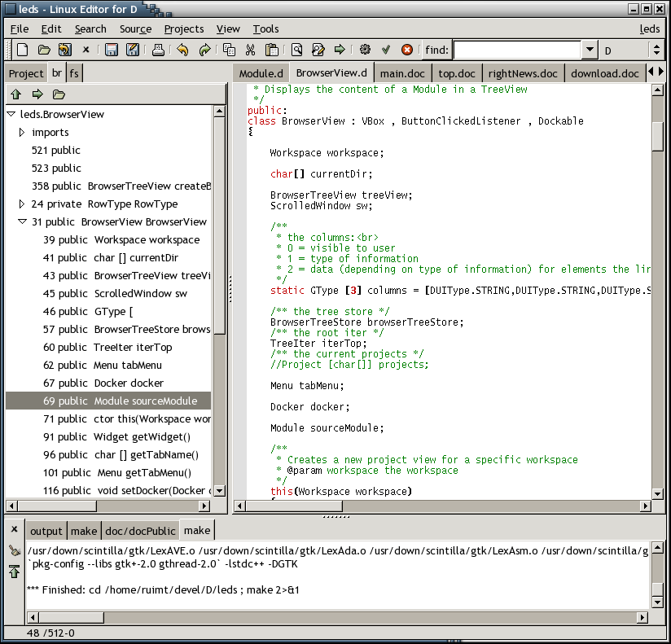
Task: Click the Find magnifier-on-page icon
Action: click(x=297, y=50)
